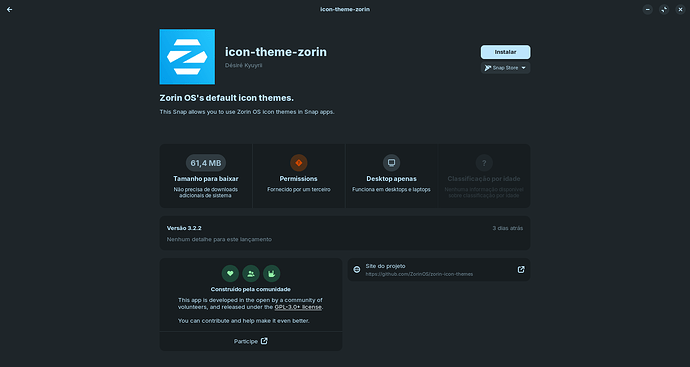This screenshot has width=690, height=367.
Task: Click the external link icon beside Participe
Action: tap(264, 341)
